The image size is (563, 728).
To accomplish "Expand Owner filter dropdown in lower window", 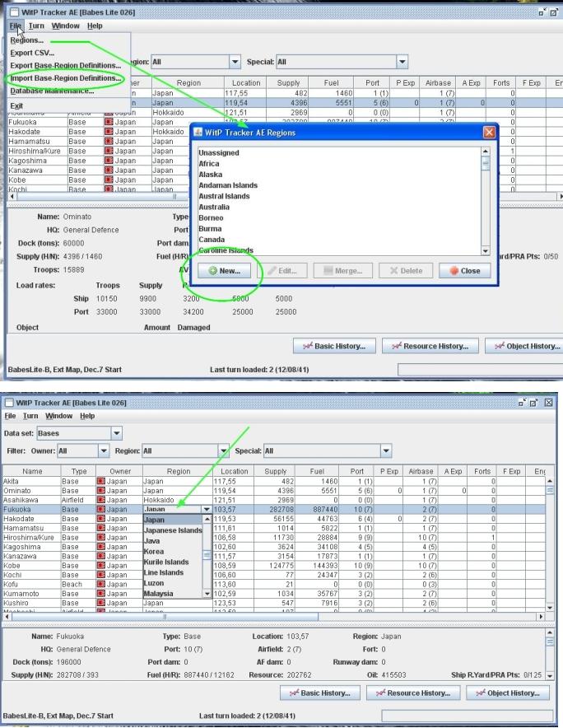I will click(x=104, y=450).
